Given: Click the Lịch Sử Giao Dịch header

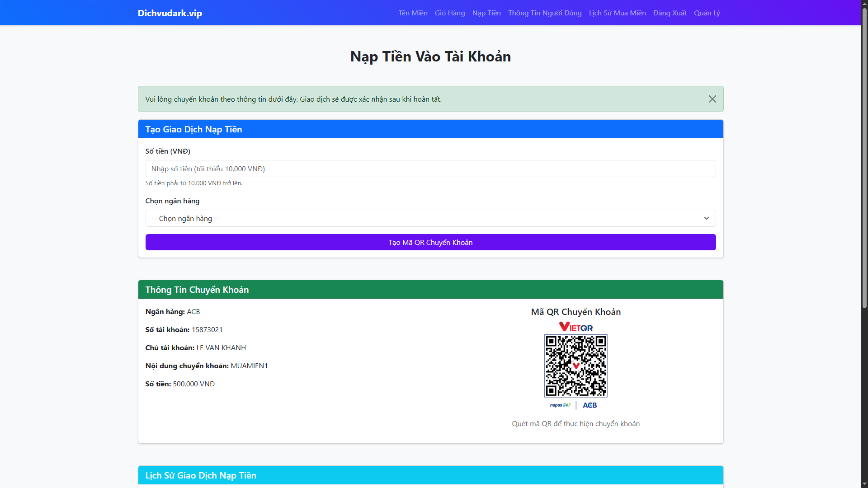Looking at the screenshot, I should 201,475.
